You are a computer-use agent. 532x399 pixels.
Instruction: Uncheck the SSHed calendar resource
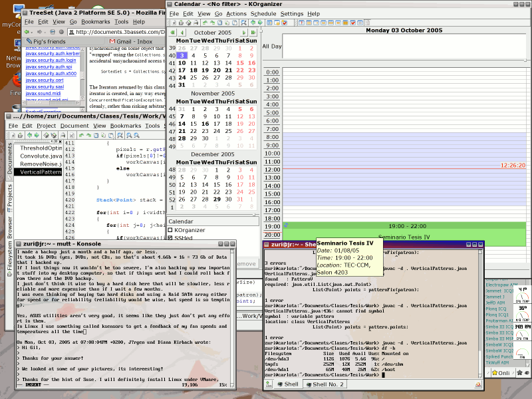(x=170, y=238)
